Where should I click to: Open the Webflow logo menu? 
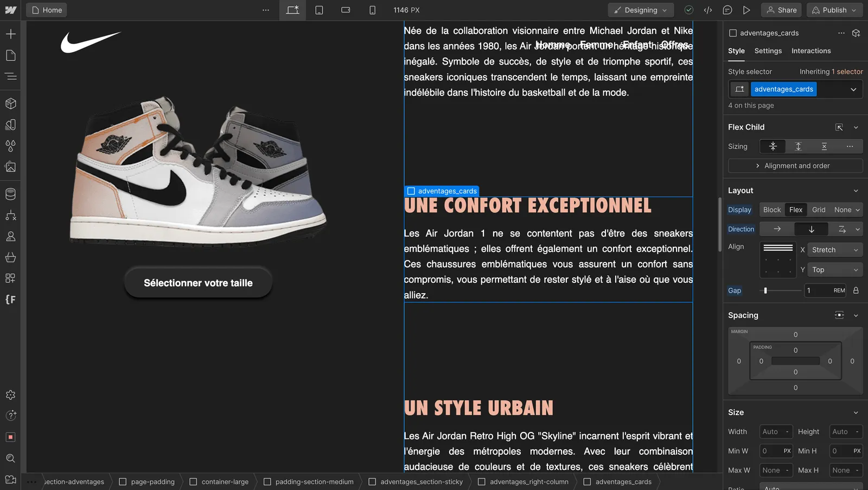pos(10,10)
